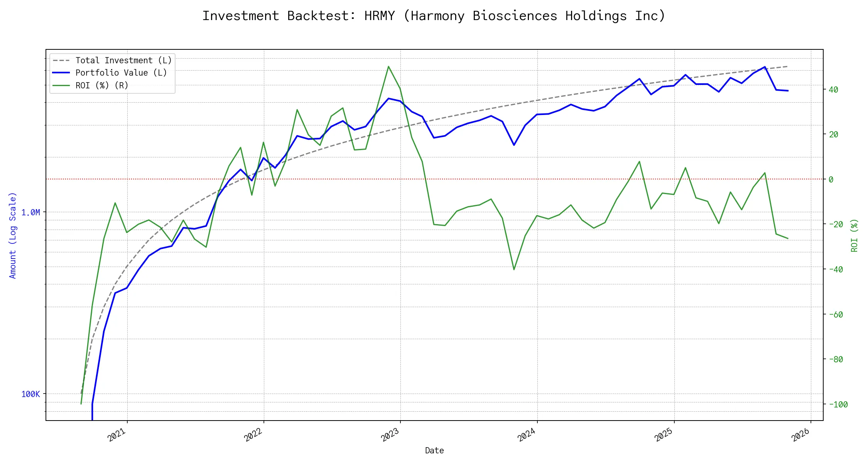Viewport: 868px width, 463px height.
Task: Click the Total Investment legend entry
Action: (123, 61)
